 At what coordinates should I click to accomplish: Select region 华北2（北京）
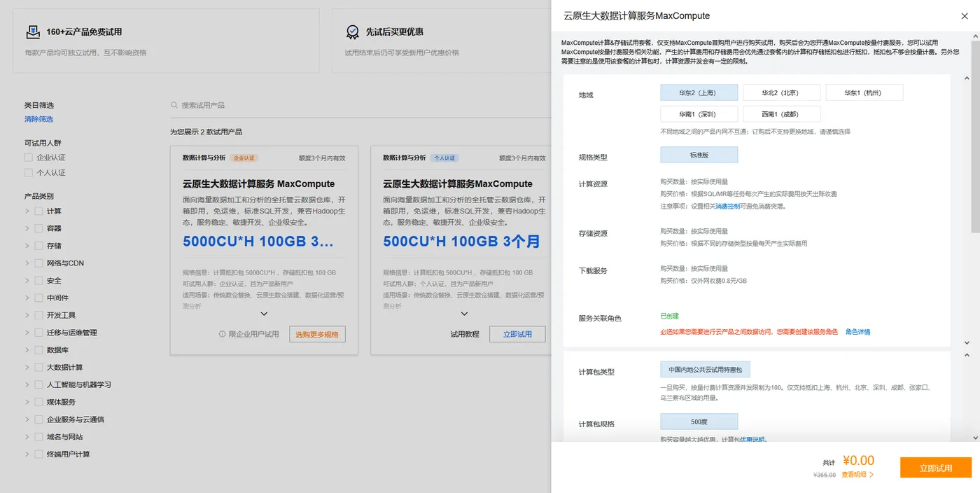click(x=781, y=92)
